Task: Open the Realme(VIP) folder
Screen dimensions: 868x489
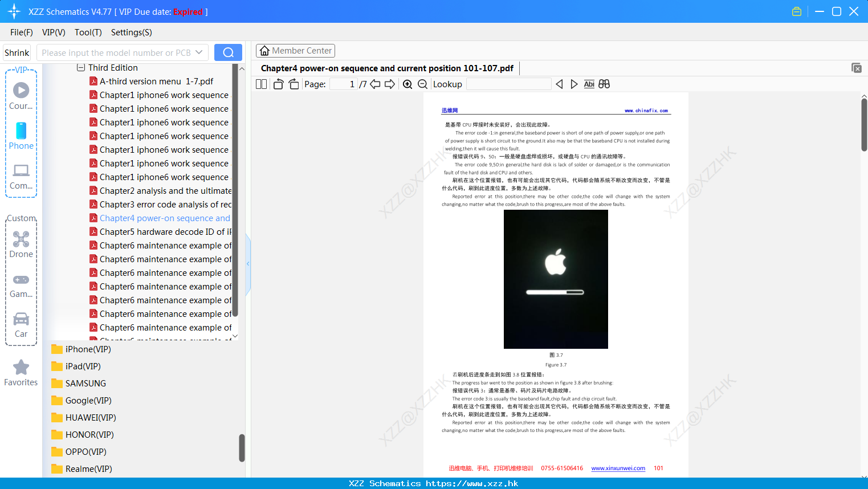Action: (x=81, y=469)
